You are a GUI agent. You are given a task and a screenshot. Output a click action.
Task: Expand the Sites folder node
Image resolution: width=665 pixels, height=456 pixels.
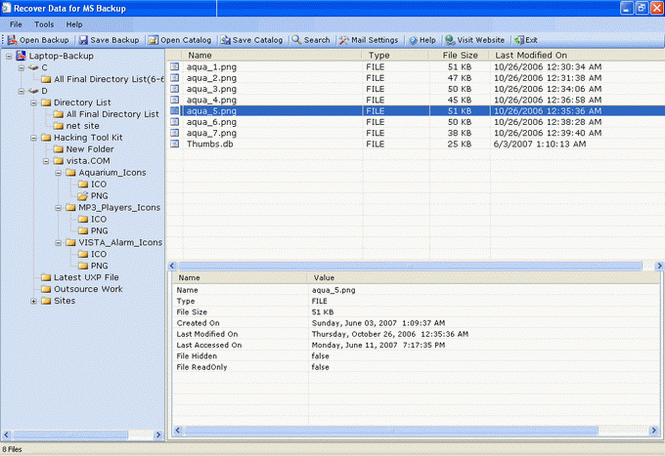pyautogui.click(x=33, y=300)
